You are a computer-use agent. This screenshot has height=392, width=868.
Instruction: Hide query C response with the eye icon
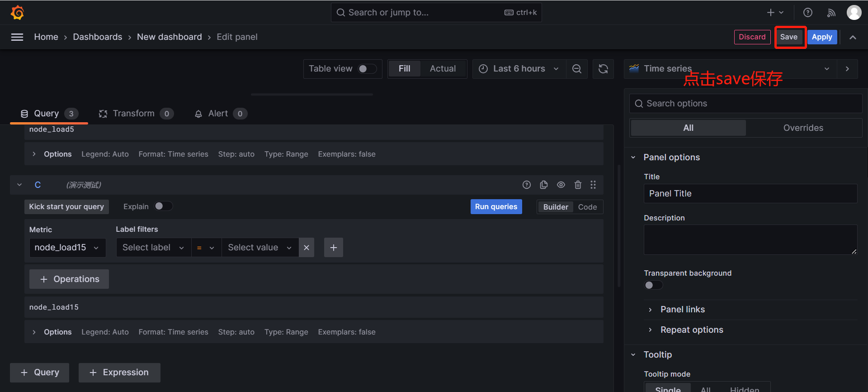pos(561,185)
